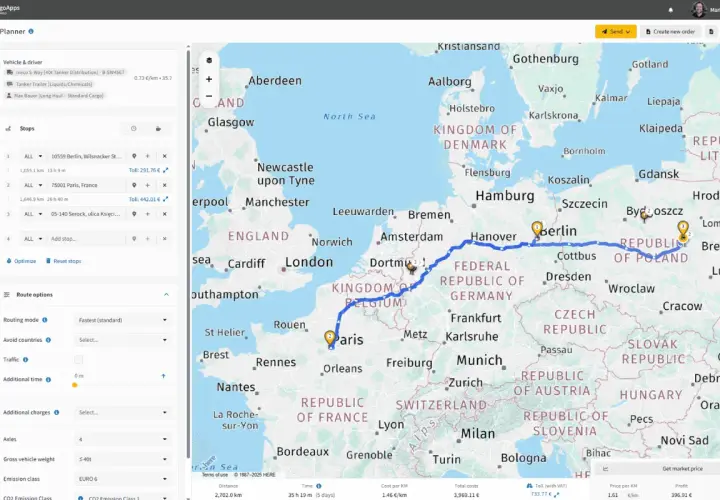Click Get market price button
Screen dimensions: 720x500
[682, 469]
